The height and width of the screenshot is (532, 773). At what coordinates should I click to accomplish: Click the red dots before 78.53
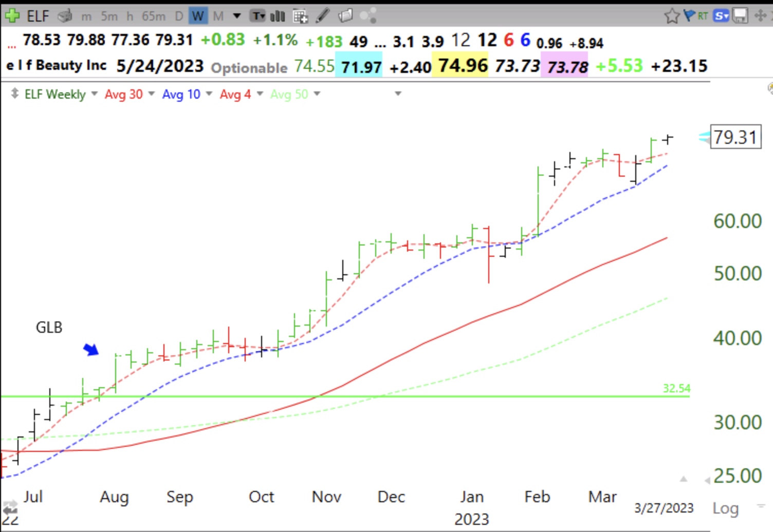pyautogui.click(x=12, y=47)
